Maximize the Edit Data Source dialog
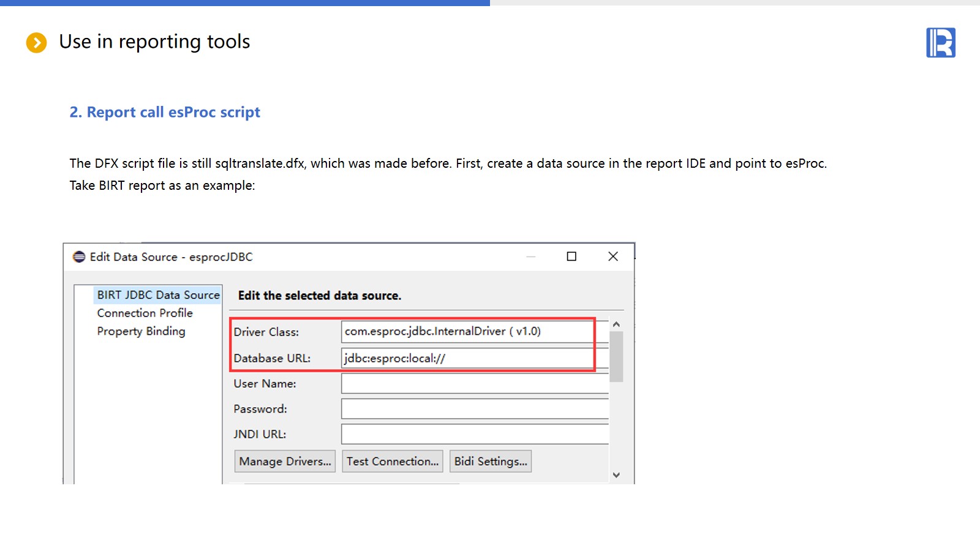Viewport: 980px width, 551px height. pos(571,257)
